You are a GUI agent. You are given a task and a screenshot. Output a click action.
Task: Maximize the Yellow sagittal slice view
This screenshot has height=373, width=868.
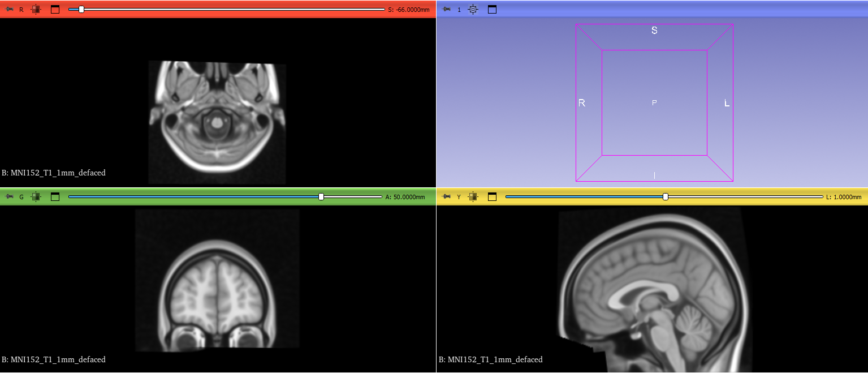point(492,197)
